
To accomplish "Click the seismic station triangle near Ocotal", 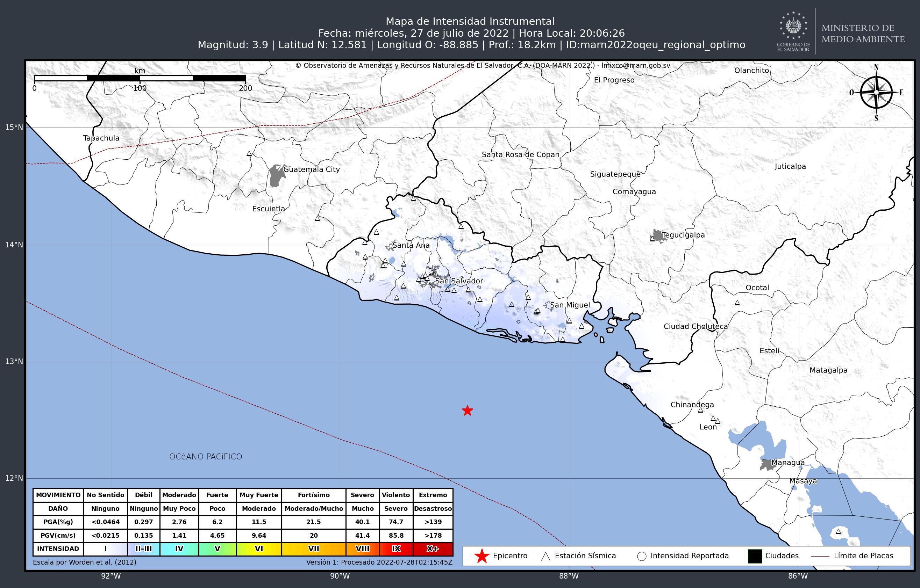I will pos(737,303).
